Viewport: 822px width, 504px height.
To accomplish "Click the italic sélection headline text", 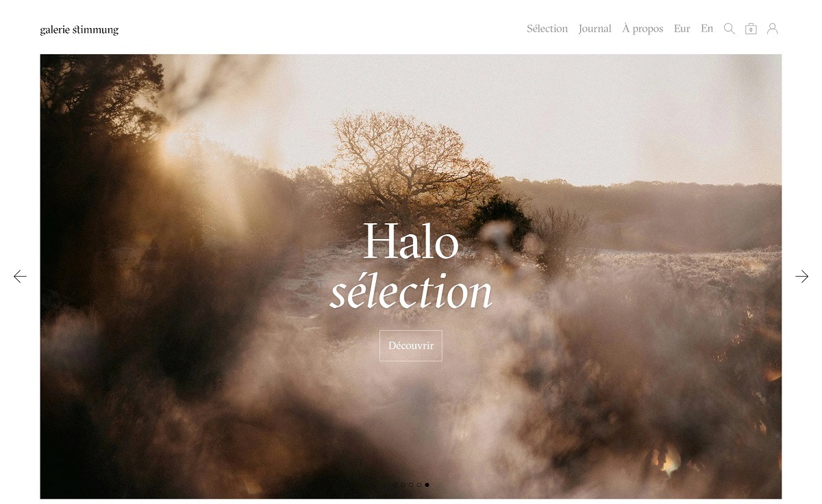I will point(411,290).
